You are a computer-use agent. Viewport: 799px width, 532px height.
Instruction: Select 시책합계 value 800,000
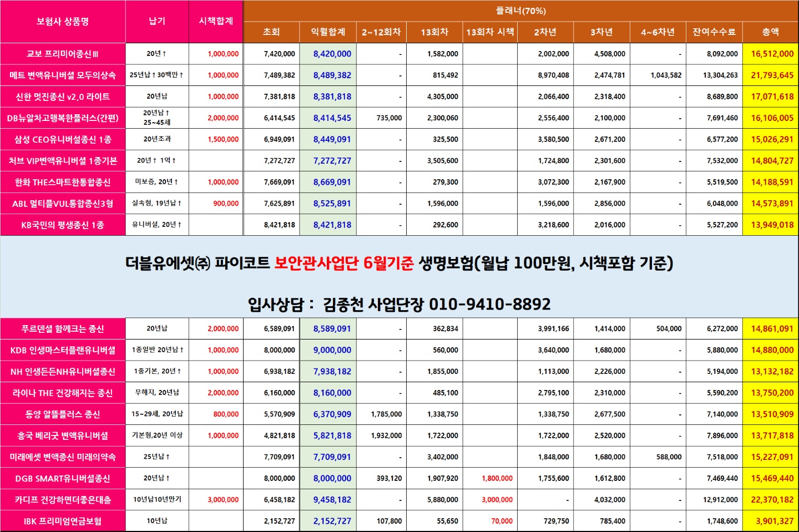click(226, 414)
